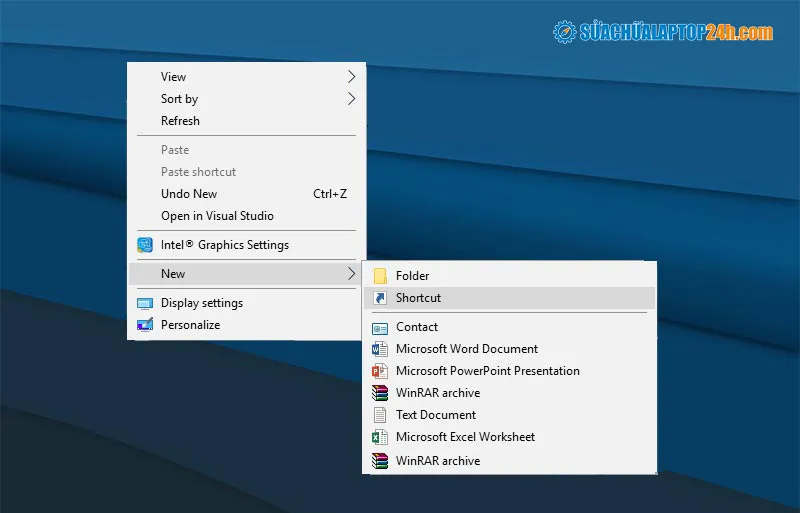Screen dimensions: 800x513
Task: Click the Display settings monitor icon
Action: click(x=145, y=303)
